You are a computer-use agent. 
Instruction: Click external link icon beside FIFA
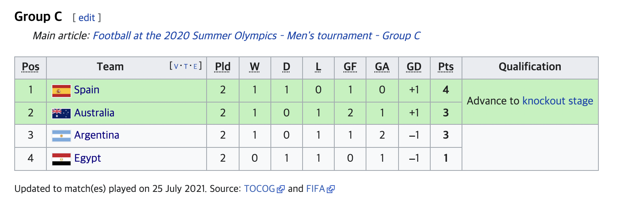331,189
